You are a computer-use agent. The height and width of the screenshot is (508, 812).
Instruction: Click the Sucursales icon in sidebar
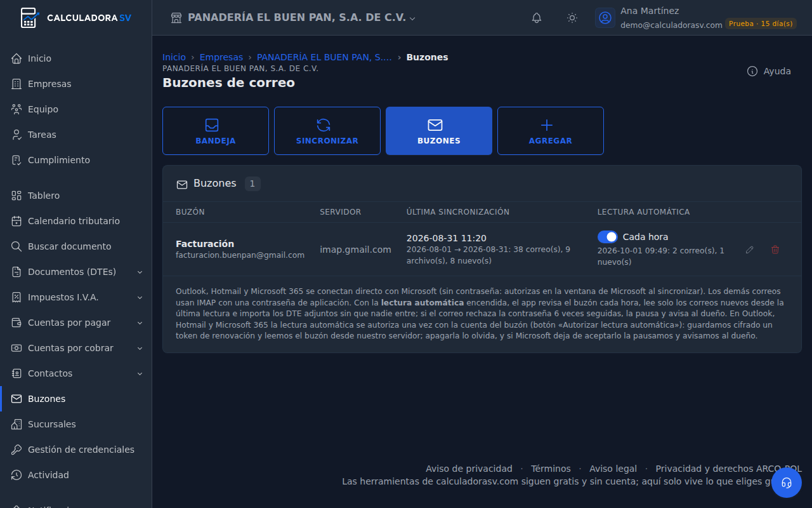(x=16, y=424)
